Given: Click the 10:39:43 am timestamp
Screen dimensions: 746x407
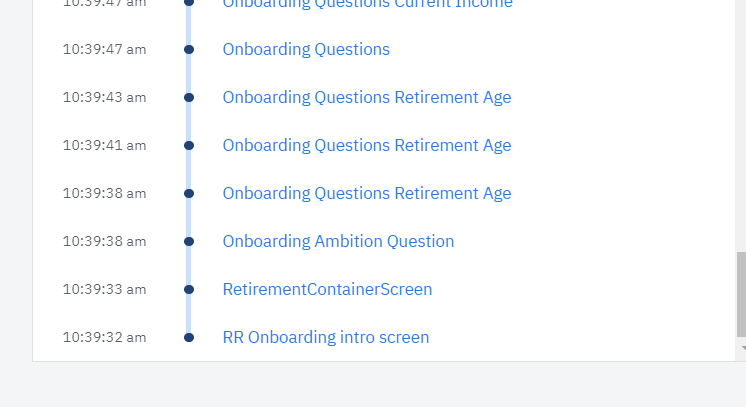Looking at the screenshot, I should point(104,97).
